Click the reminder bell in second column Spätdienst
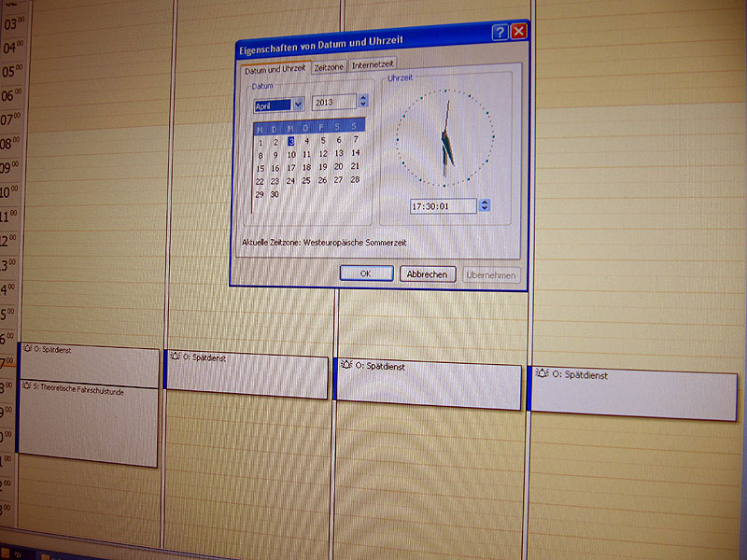This screenshot has height=560, width=747. click(174, 357)
